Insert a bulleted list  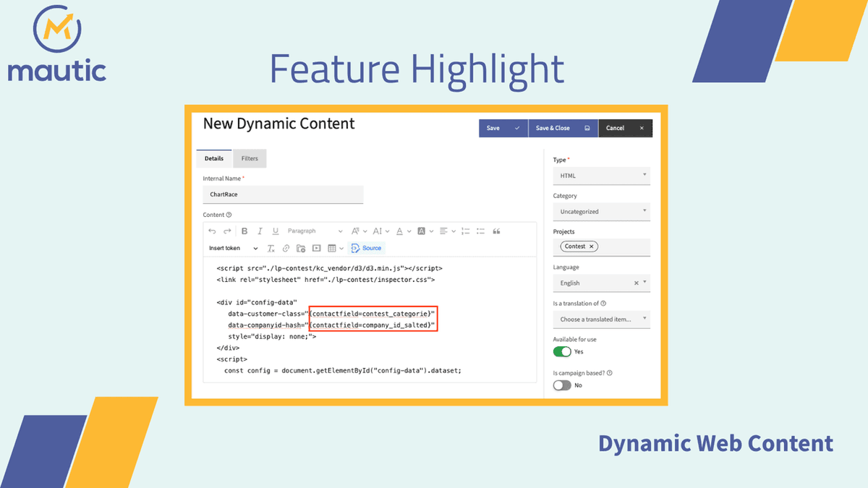click(480, 231)
